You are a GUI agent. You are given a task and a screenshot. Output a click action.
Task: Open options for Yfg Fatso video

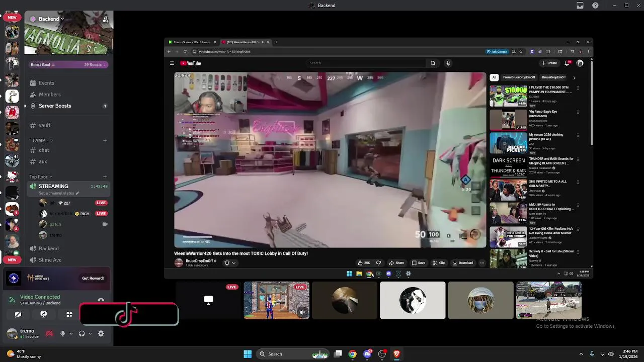click(x=578, y=112)
